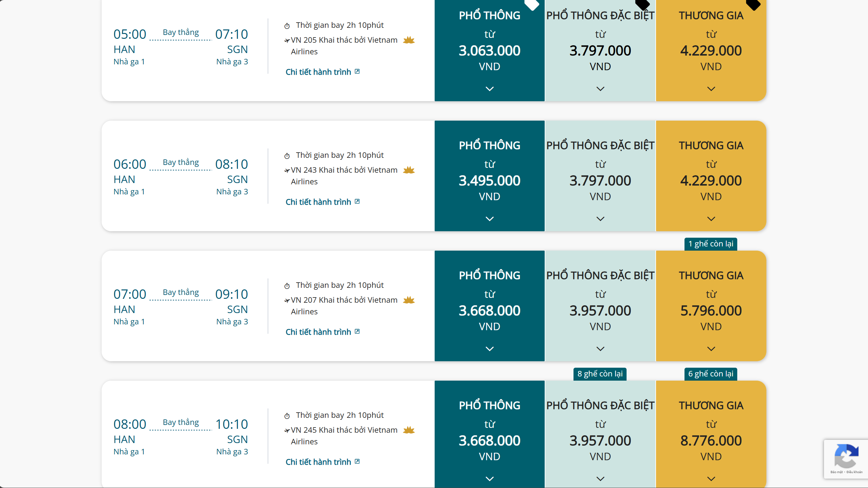Viewport: 868px width, 488px height.
Task: Click the lotus icon beside flight VN 243
Action: tap(409, 170)
